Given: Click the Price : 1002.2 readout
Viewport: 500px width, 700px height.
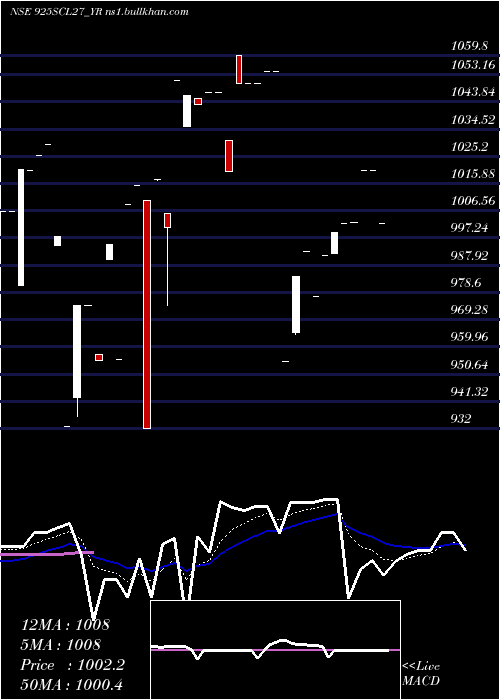Looking at the screenshot, I should [73, 665].
